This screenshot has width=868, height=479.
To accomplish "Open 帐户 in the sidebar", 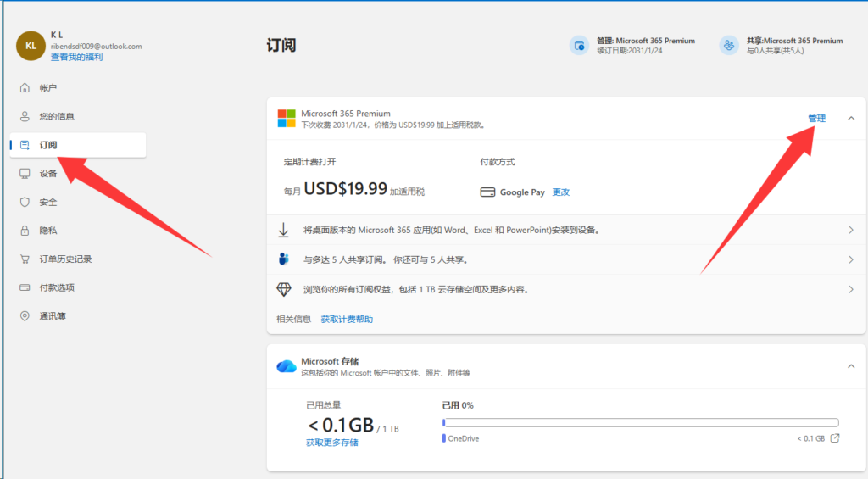I will (x=48, y=88).
